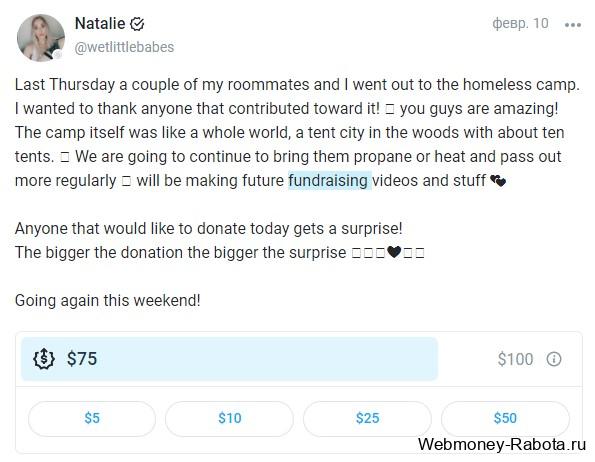Click the $75 raised amount text
The image size is (595, 462).
point(82,359)
